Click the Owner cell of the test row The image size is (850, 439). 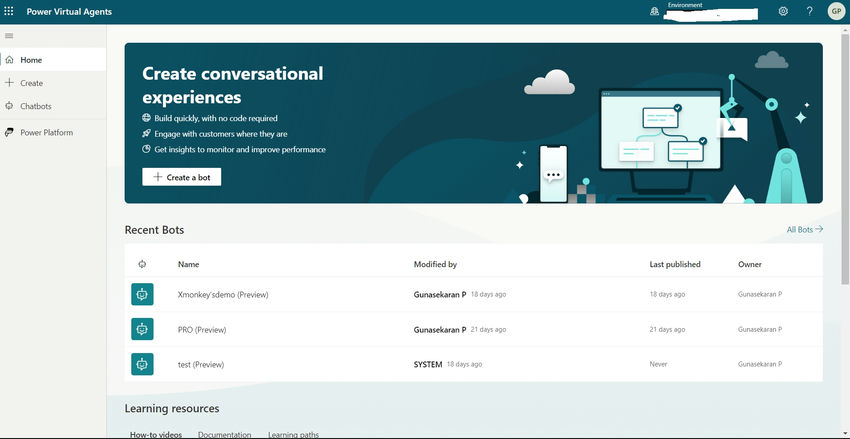[x=759, y=364]
